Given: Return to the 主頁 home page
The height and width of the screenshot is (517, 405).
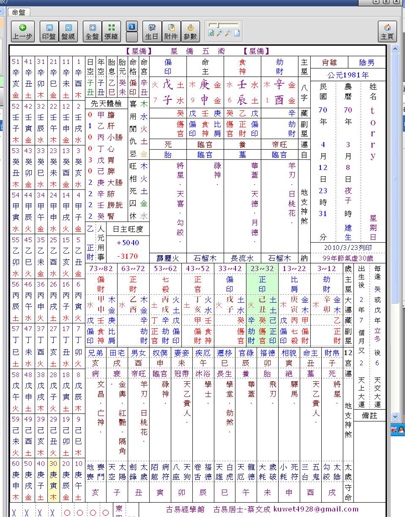Looking at the screenshot, I should tap(387, 31).
